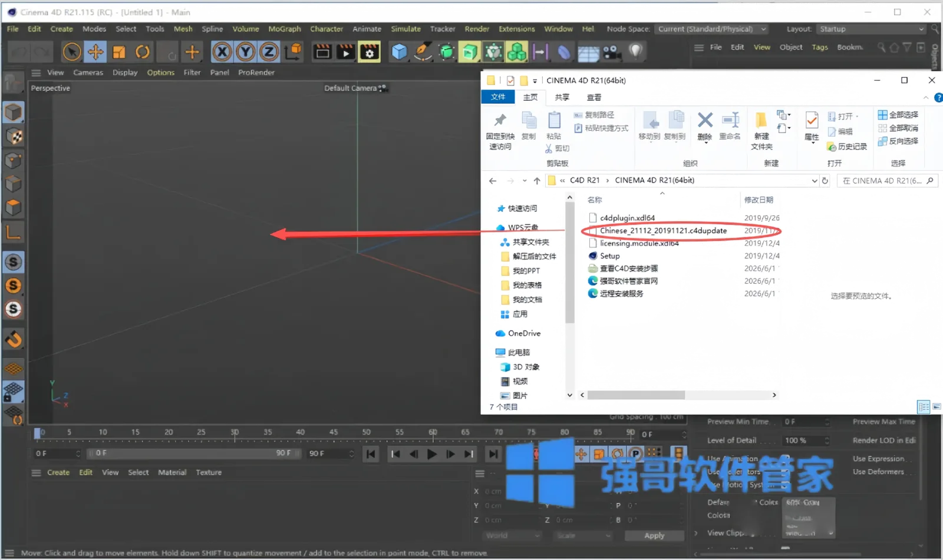Select the Chinese_21112_20191121.c4dupdate file
This screenshot has height=560, width=943.
[x=663, y=231]
